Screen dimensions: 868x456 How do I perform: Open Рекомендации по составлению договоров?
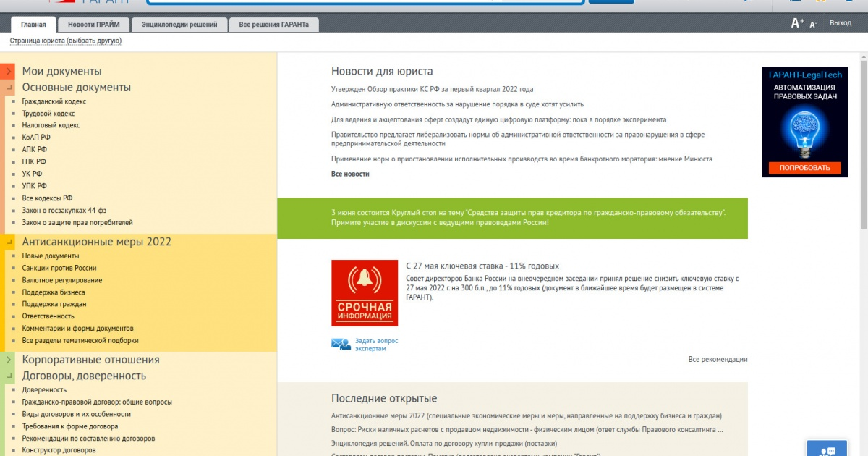89,439
